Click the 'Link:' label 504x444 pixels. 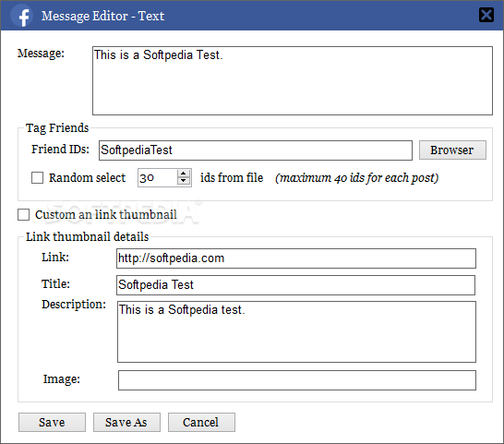pos(55,258)
